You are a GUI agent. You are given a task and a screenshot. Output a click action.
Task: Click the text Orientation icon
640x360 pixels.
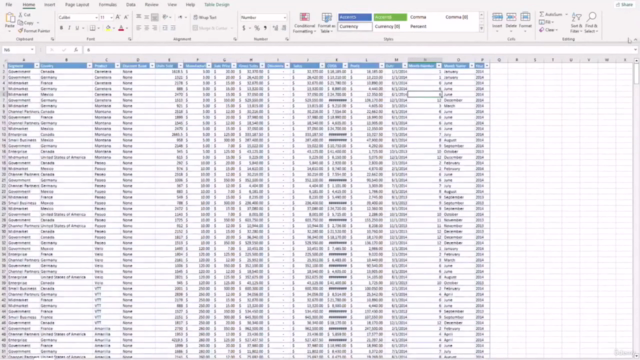[x=165, y=17]
